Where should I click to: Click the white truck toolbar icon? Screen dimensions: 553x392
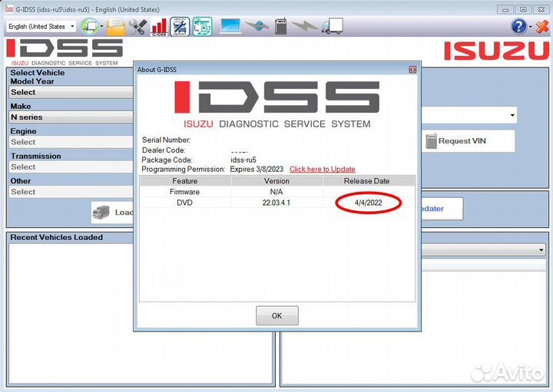coord(333,26)
